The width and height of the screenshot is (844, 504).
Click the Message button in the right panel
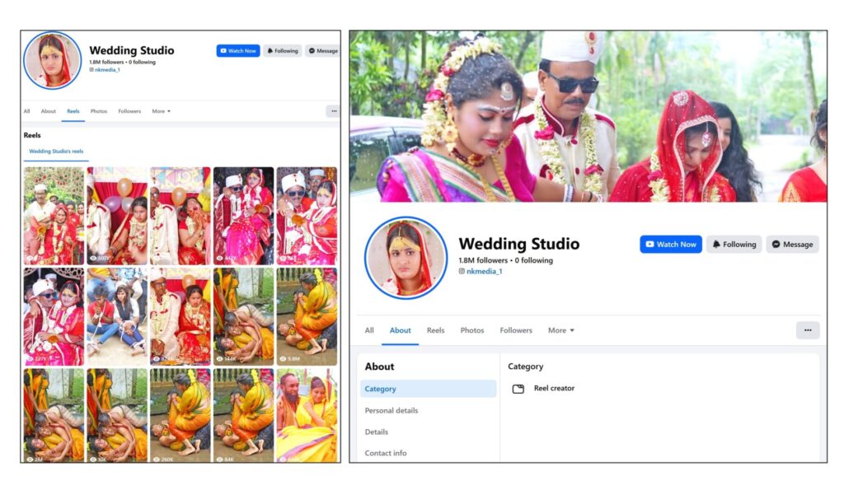792,245
